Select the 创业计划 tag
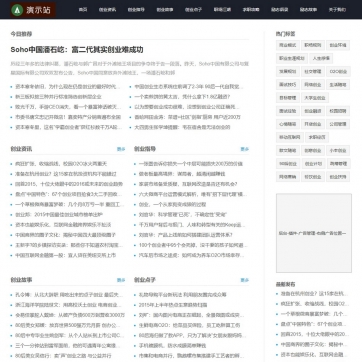Viewport: 362px width, 362px height. (x=313, y=164)
